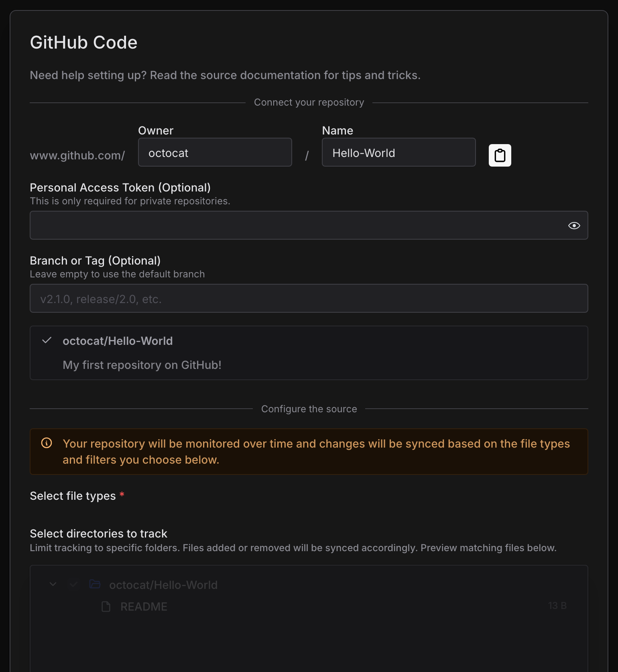Viewport: 618px width, 672px height.
Task: Select the octocat/Hello-World folder name in tree
Action: click(x=163, y=585)
